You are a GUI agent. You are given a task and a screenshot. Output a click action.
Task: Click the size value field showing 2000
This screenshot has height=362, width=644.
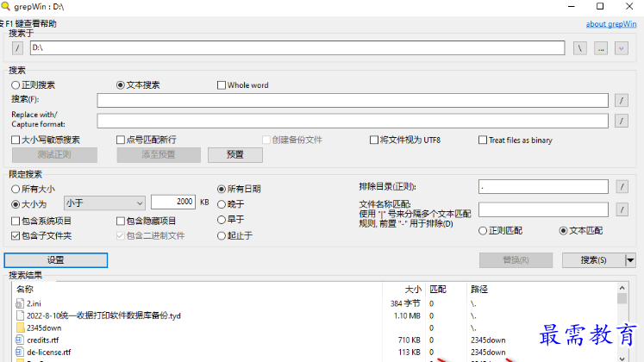click(173, 202)
